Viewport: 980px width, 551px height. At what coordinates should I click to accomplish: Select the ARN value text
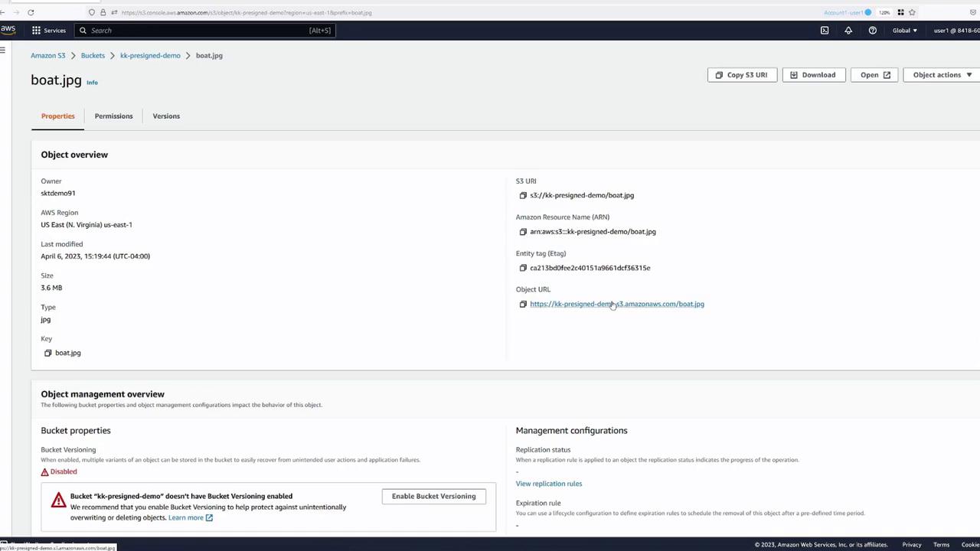click(x=593, y=232)
